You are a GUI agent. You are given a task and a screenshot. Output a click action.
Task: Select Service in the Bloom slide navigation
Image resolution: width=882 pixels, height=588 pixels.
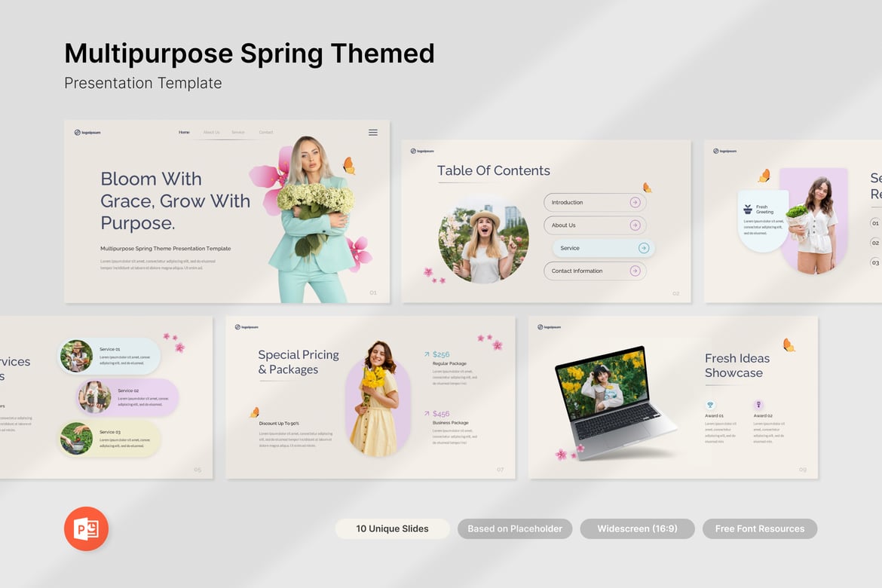(x=238, y=132)
